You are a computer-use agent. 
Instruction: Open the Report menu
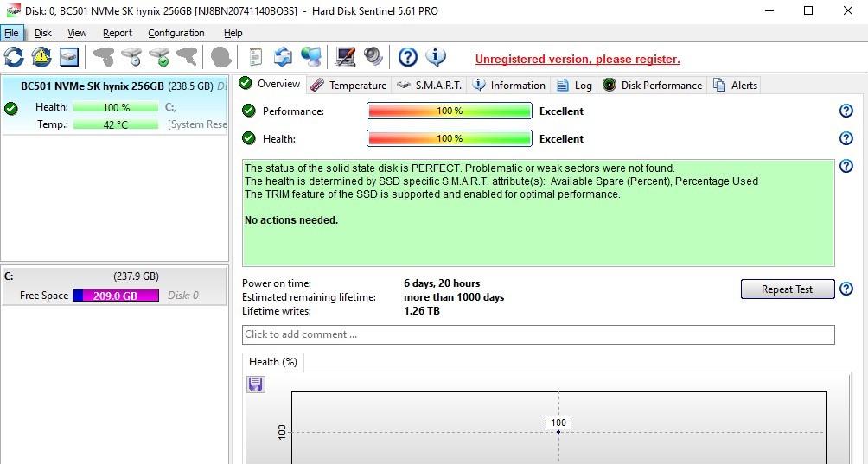pyautogui.click(x=118, y=33)
